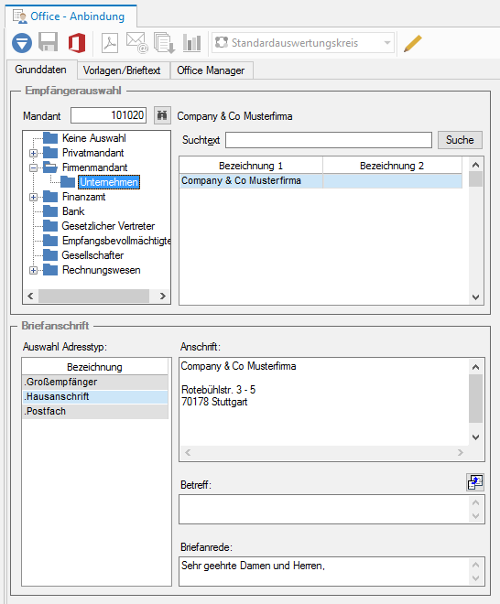
Task: Select the .Postfach address type
Action: pos(95,411)
